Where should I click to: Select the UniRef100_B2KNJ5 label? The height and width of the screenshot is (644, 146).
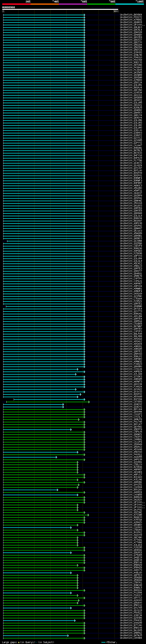point(131,108)
